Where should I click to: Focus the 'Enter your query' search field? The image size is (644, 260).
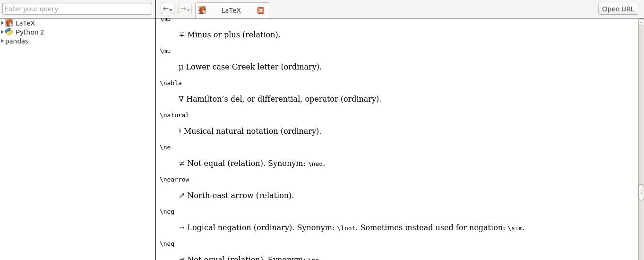(77, 9)
